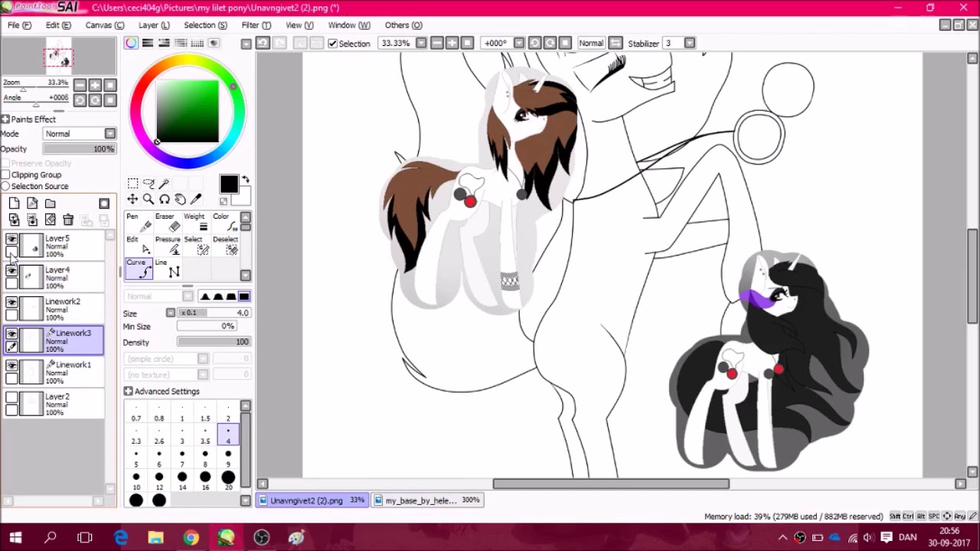Screen dimensions: 980x551
Task: Open the zoom percentage dropdown in toolbar
Action: click(x=421, y=44)
